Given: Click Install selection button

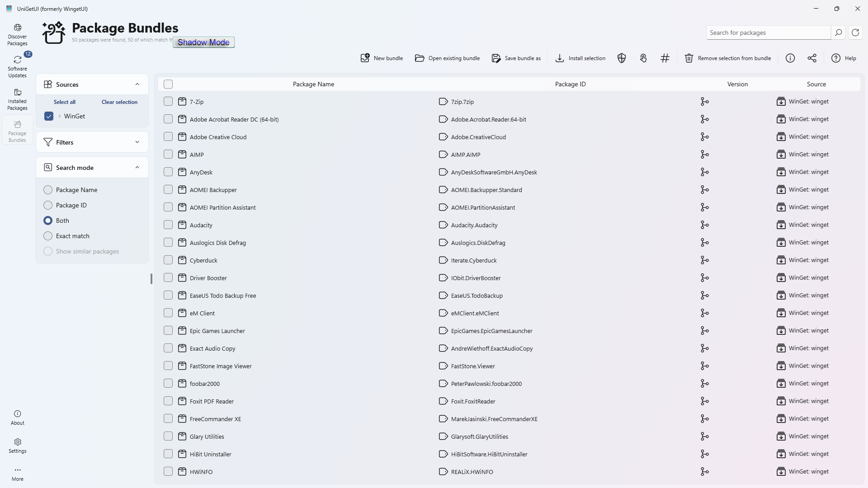Looking at the screenshot, I should pyautogui.click(x=580, y=58).
